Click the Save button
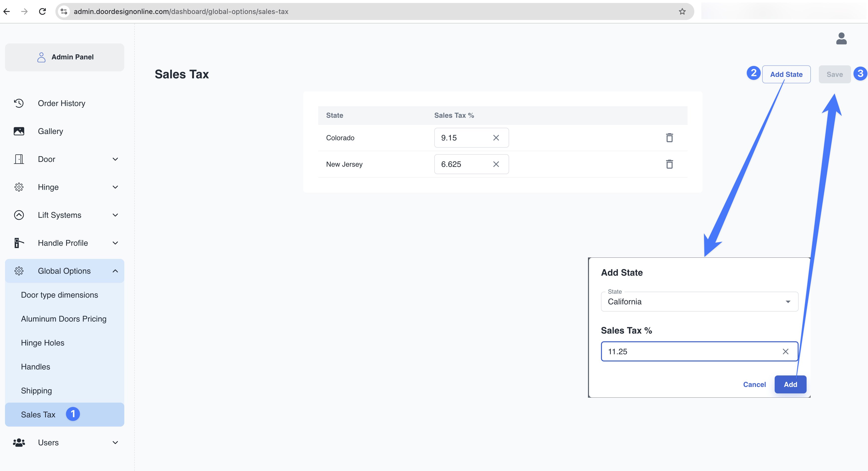Screen dimensions: 868x471 pyautogui.click(x=835, y=74)
